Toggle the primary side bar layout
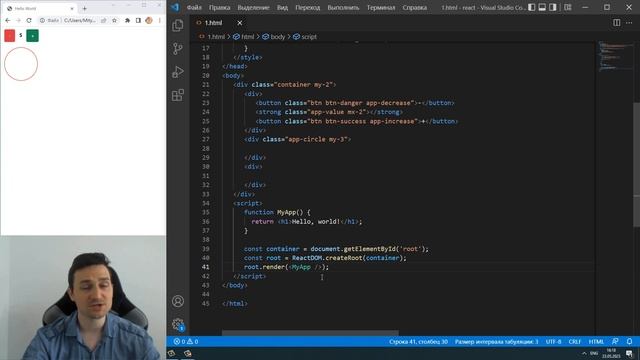Screen dimensions: 640x360 [x=531, y=7]
